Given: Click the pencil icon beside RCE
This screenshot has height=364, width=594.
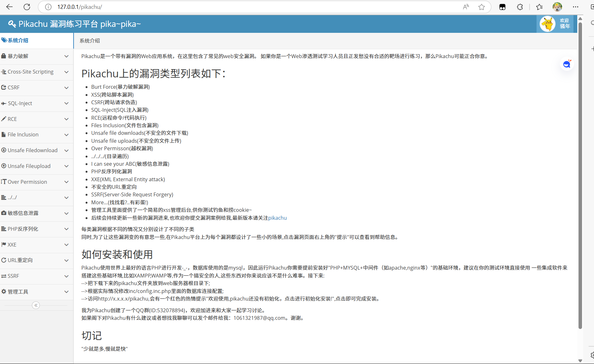Looking at the screenshot, I should pyautogui.click(x=4, y=119).
